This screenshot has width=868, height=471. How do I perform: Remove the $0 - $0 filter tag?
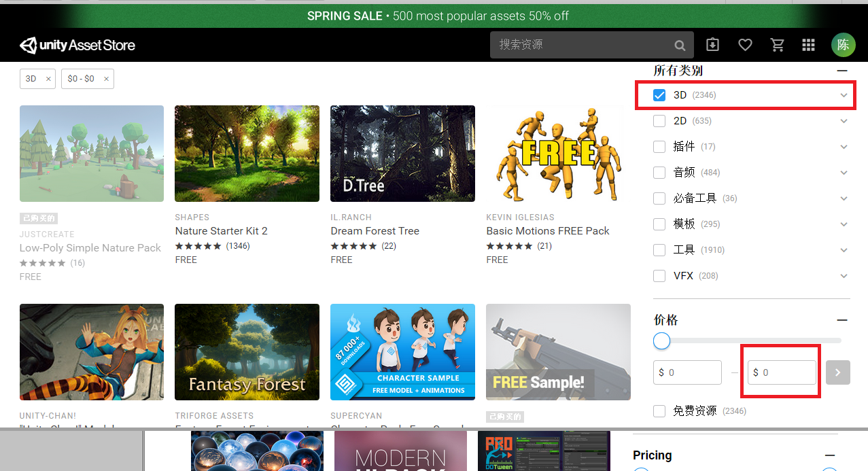106,79
